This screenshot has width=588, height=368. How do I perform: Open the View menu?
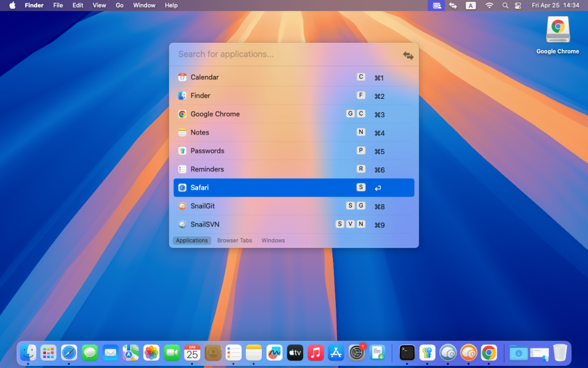coord(99,5)
